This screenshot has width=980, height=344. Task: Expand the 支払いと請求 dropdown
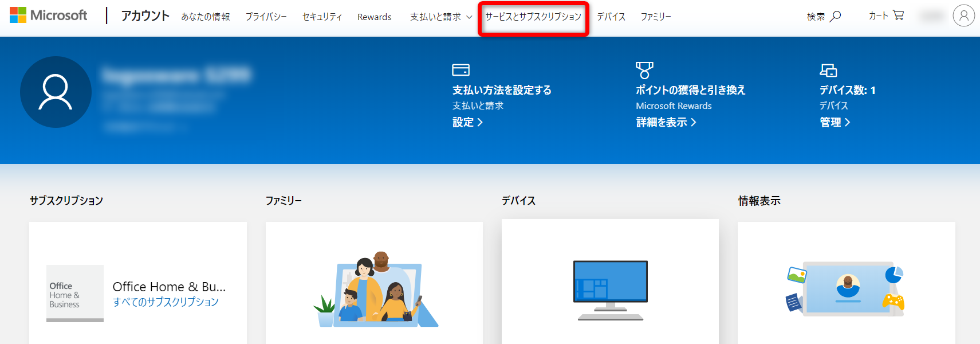click(x=441, y=17)
